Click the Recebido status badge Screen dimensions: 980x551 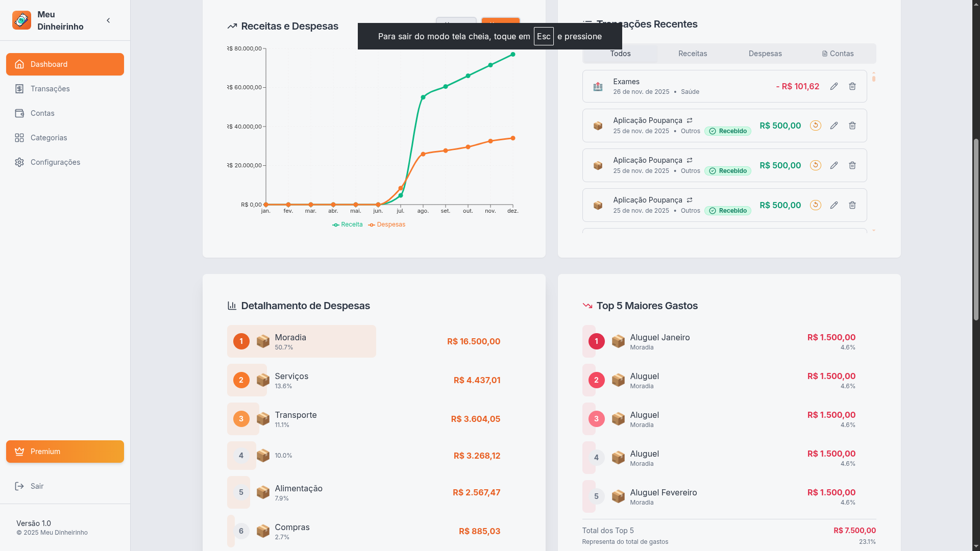pyautogui.click(x=728, y=131)
